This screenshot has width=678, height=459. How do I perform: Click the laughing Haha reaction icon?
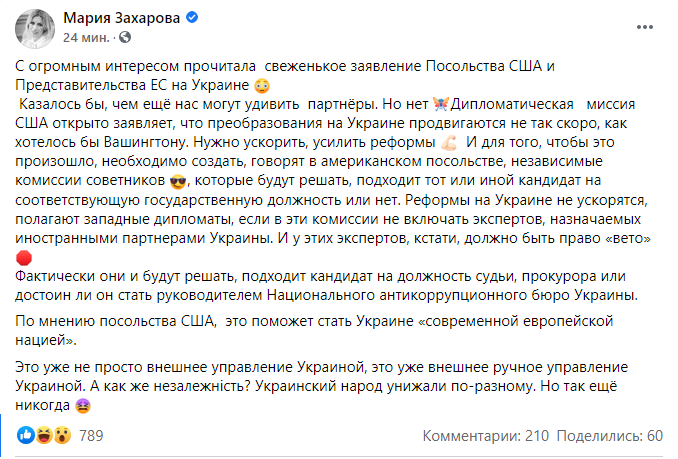(44, 435)
